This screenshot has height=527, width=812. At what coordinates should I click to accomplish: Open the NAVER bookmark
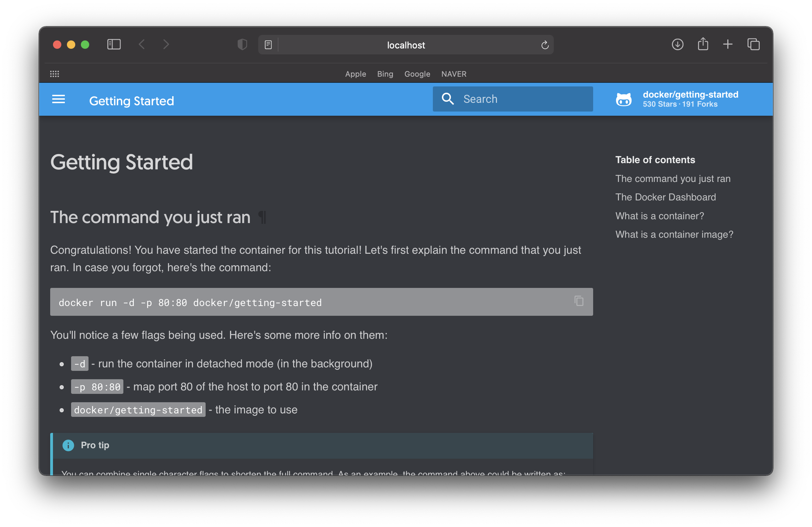[453, 74]
